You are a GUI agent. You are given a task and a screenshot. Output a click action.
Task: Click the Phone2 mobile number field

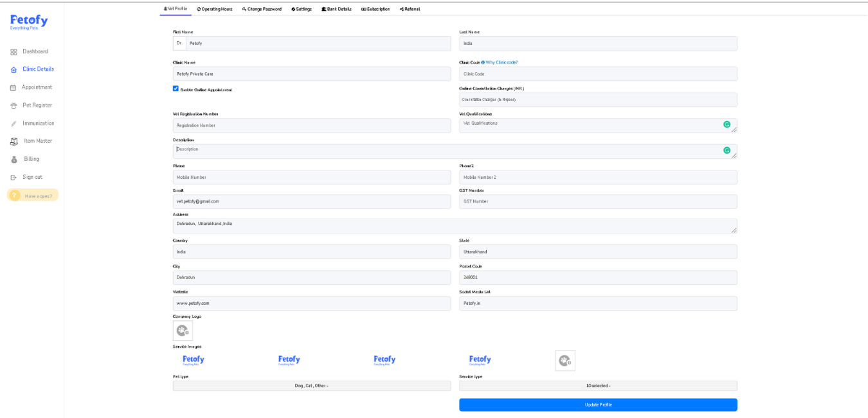point(598,177)
